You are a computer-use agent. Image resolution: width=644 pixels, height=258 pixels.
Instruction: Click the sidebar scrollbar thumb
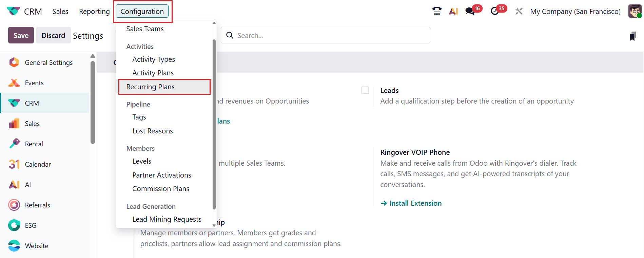(93, 102)
